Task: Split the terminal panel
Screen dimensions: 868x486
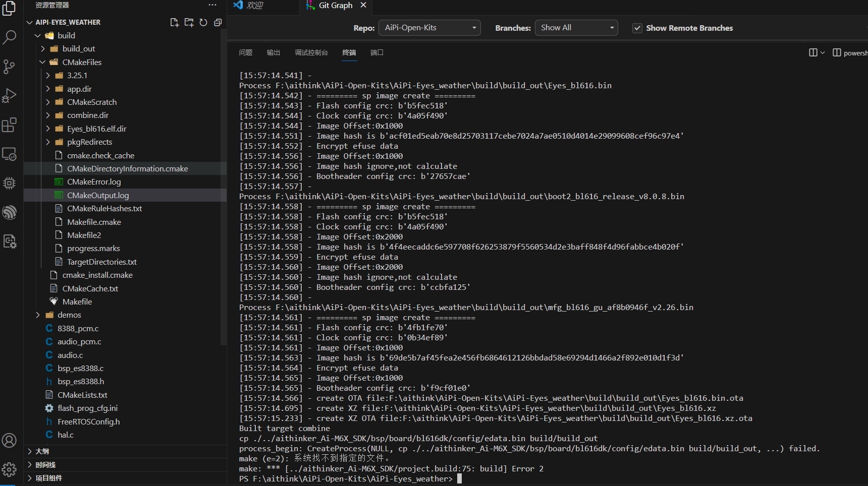Action: pos(813,52)
